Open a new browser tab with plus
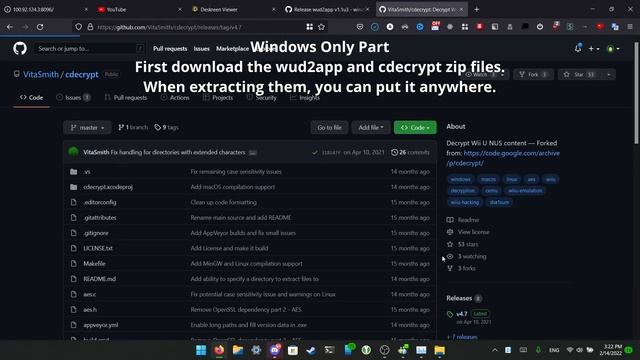 (x=476, y=9)
